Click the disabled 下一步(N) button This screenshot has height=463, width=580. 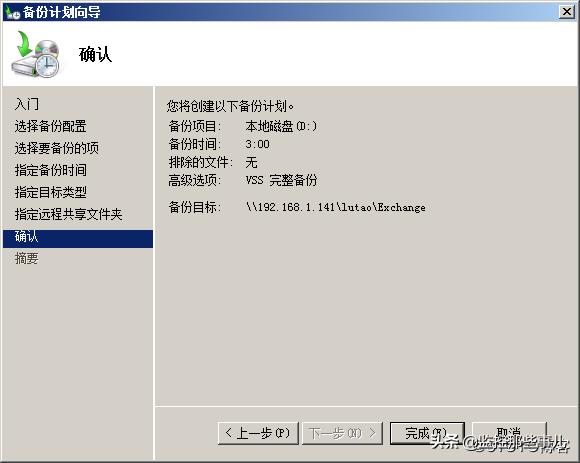pyautogui.click(x=342, y=433)
